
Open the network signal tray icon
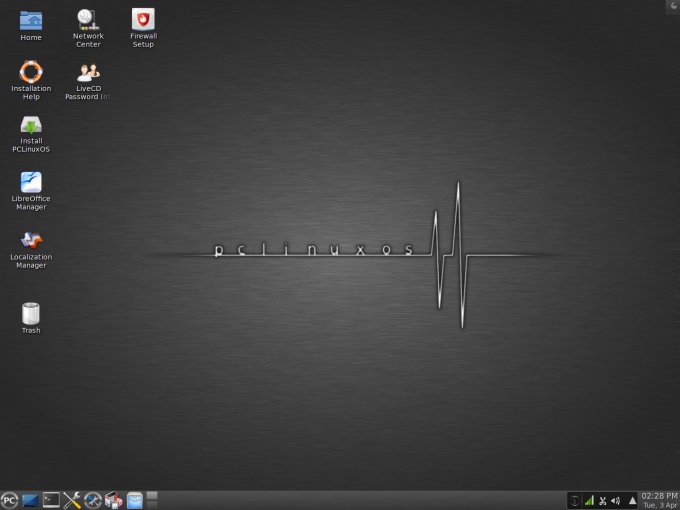pos(588,501)
